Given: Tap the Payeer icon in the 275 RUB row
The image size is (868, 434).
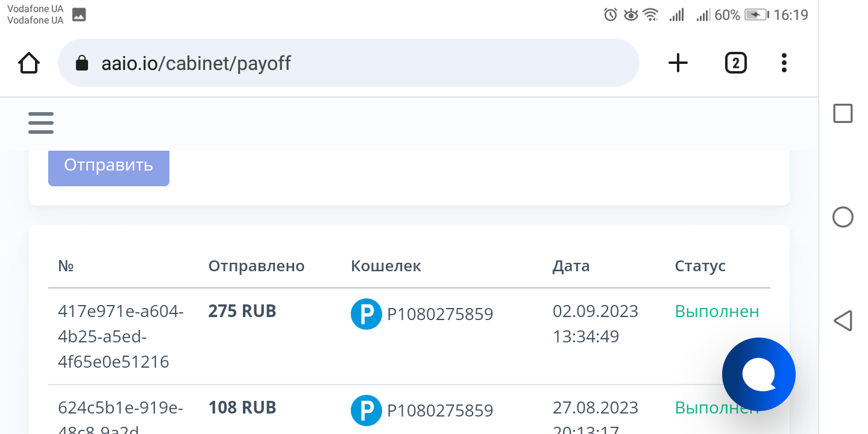Looking at the screenshot, I should click(x=366, y=314).
